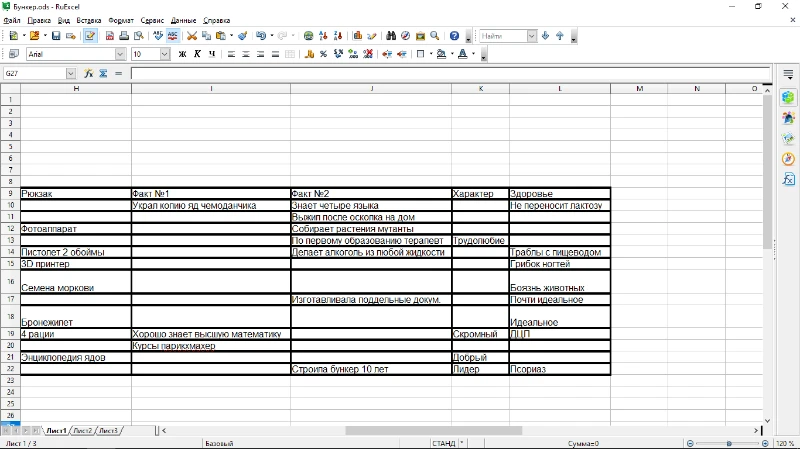
Task: Align cell text left
Action: click(x=231, y=54)
